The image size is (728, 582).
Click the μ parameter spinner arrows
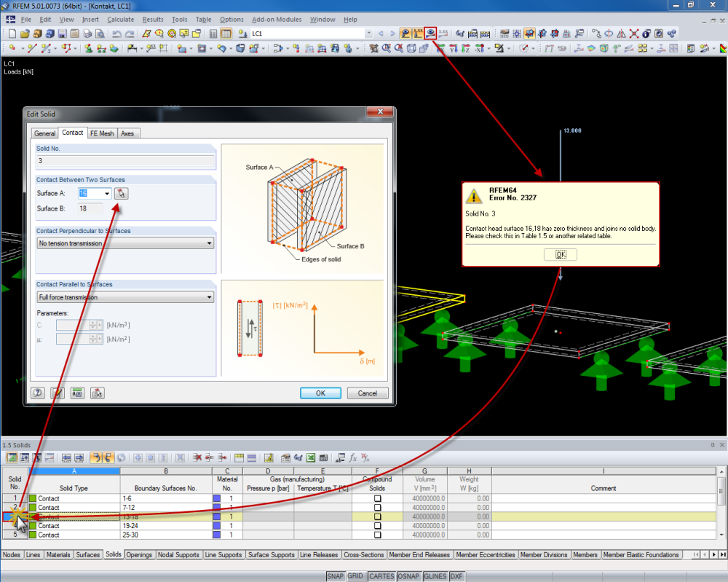pos(93,339)
